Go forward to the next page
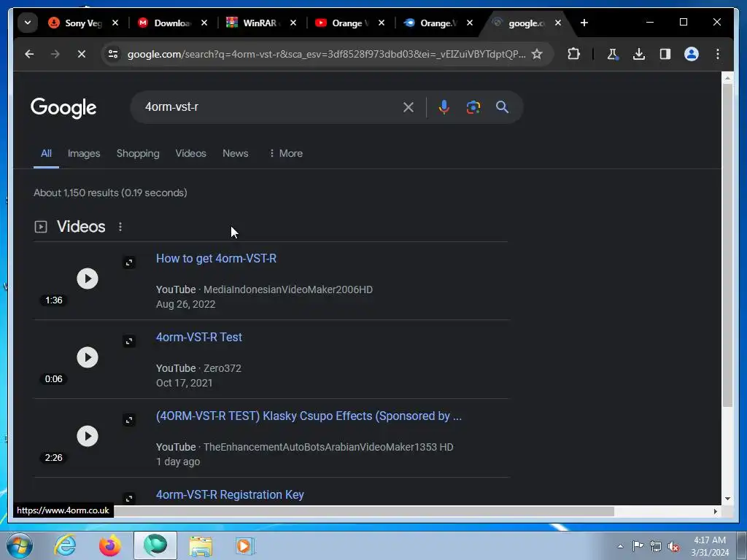This screenshot has width=747, height=560. coord(55,54)
